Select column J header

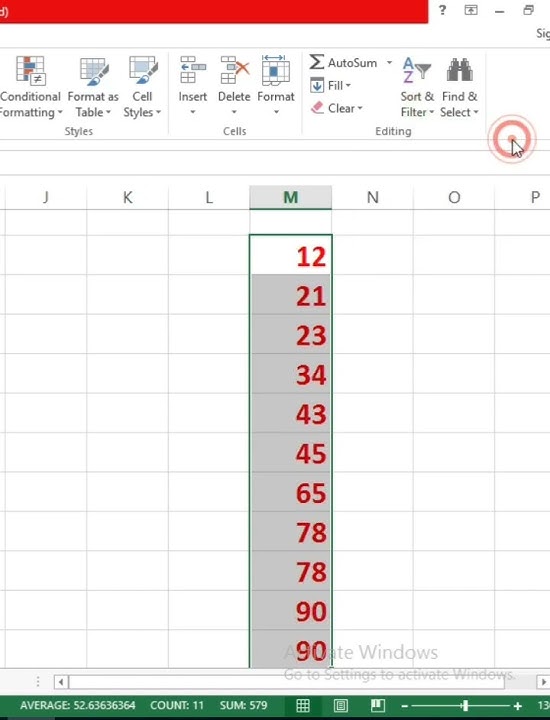tap(45, 197)
